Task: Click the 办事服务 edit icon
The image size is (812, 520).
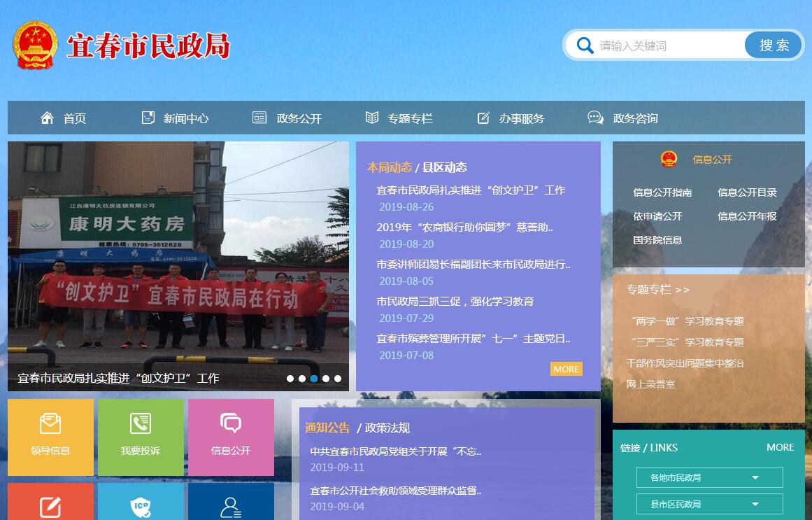Action: [483, 118]
